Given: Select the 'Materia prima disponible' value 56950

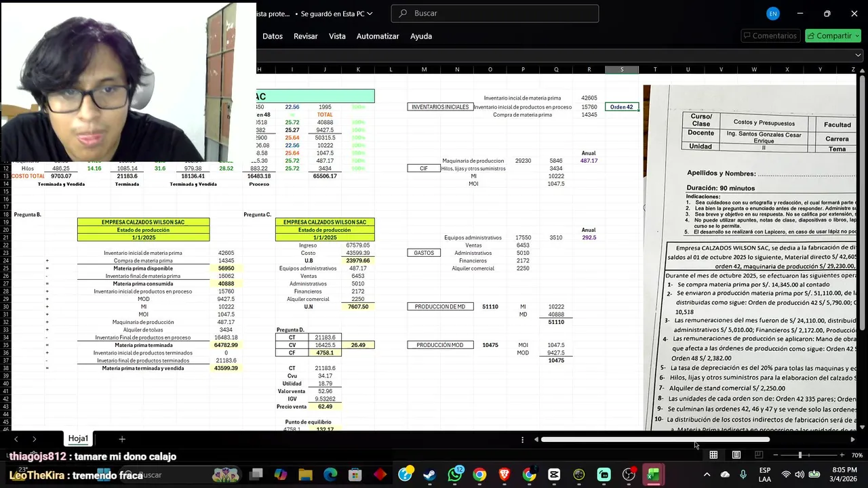Looking at the screenshot, I should (226, 268).
